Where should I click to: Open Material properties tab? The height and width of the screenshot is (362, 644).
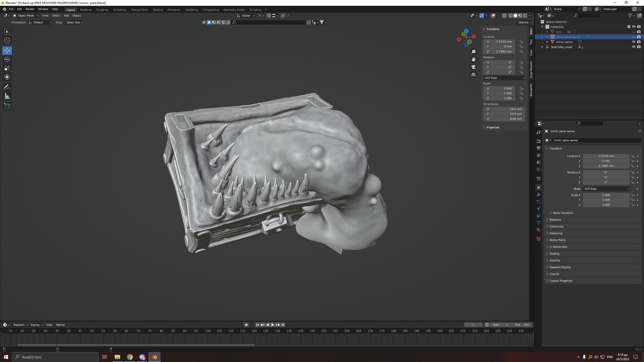pos(539,230)
